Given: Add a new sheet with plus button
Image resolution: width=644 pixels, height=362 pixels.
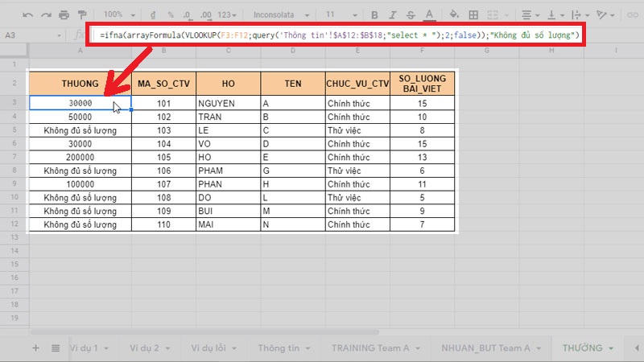Looking at the screenshot, I should [x=35, y=348].
